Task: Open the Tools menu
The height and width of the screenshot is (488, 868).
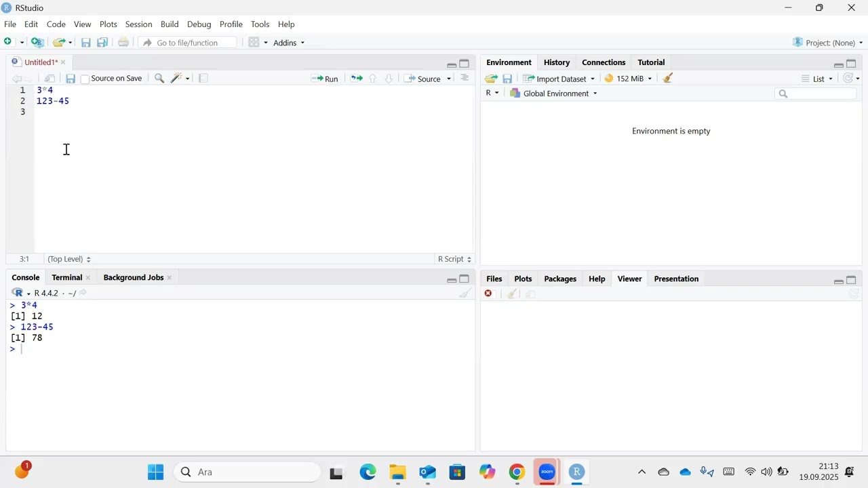Action: click(x=260, y=24)
